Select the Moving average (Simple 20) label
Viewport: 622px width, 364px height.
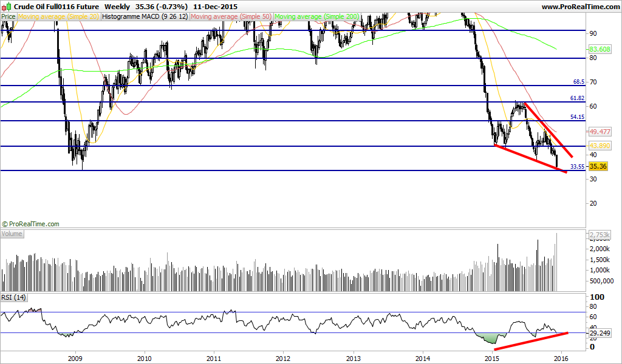tap(59, 16)
